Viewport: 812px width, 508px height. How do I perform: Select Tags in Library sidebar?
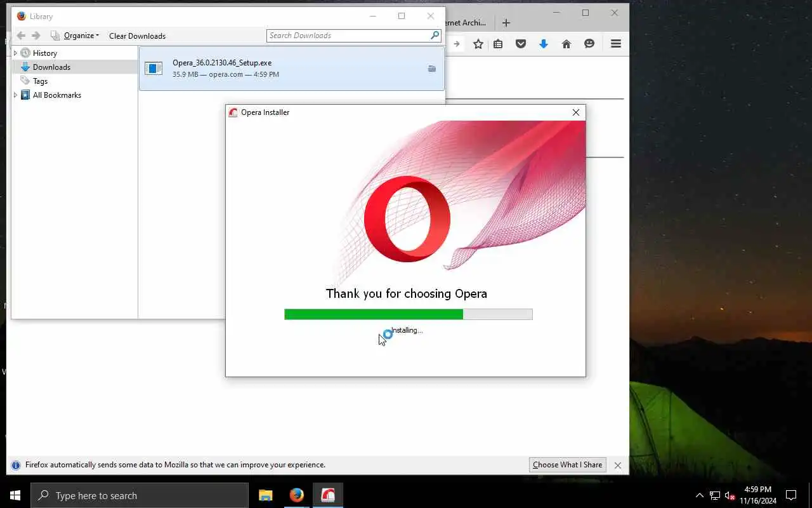pos(40,81)
